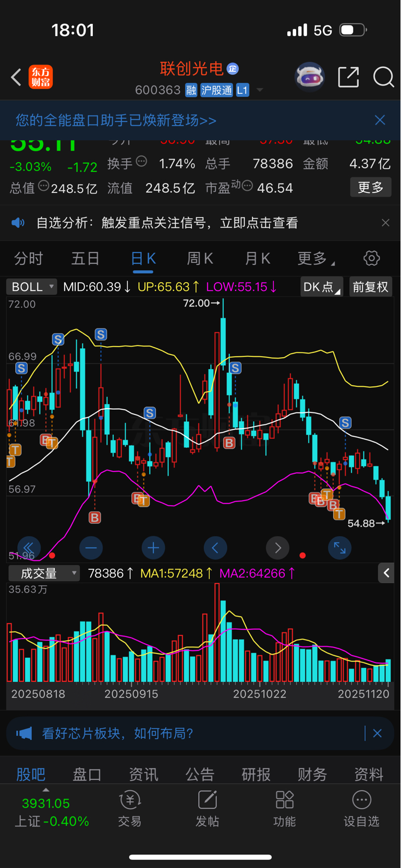Tap the 总值 info circle icon

click(43, 185)
